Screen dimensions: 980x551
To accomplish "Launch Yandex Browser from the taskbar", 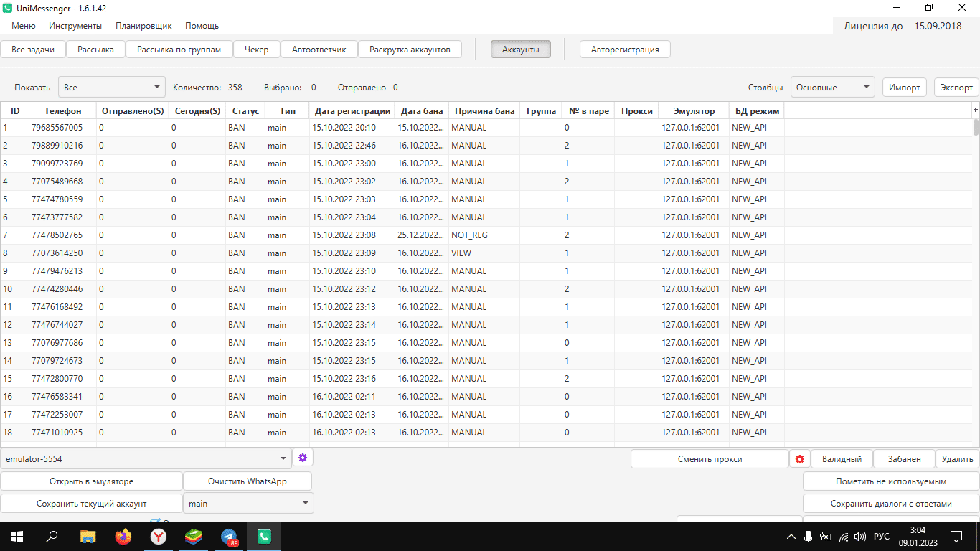I will (x=158, y=536).
